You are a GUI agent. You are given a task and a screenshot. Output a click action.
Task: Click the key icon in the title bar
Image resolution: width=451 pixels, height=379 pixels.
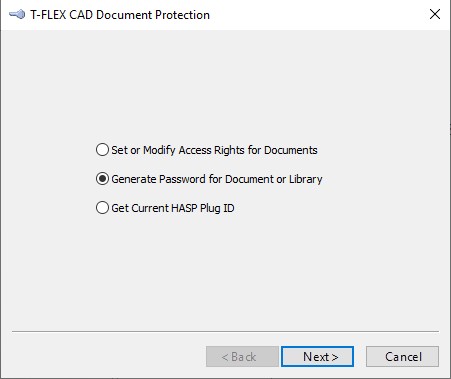(x=17, y=14)
